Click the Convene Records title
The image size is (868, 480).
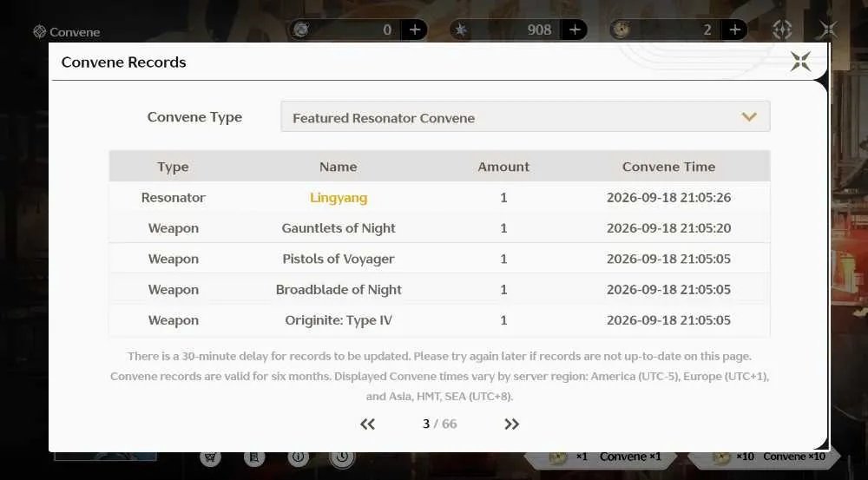tap(123, 62)
